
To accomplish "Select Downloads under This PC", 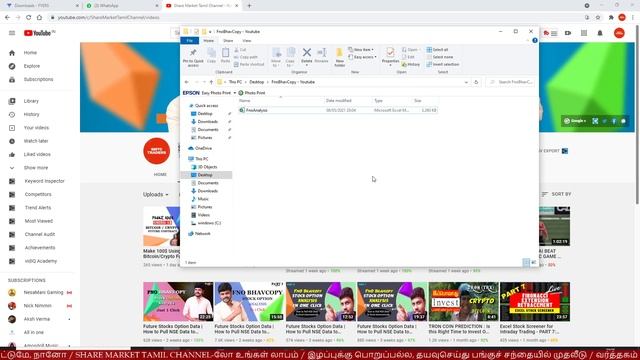I will tap(207, 191).
